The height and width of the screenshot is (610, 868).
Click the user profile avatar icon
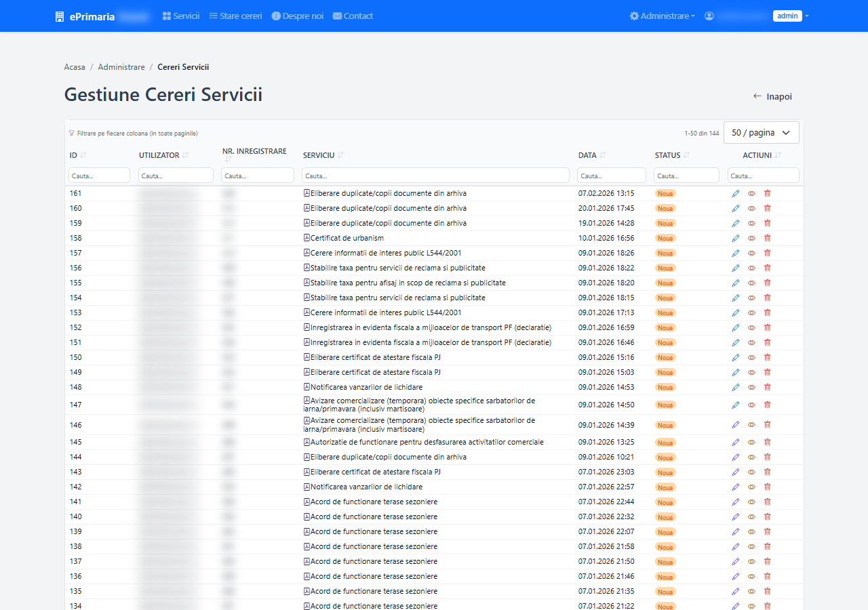pos(709,16)
